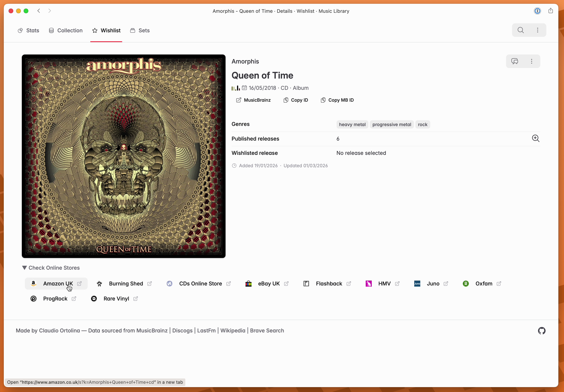Viewport: 564px width, 392px height.
Task: Click the eBay UK shopping bag icon
Action: pos(248,284)
